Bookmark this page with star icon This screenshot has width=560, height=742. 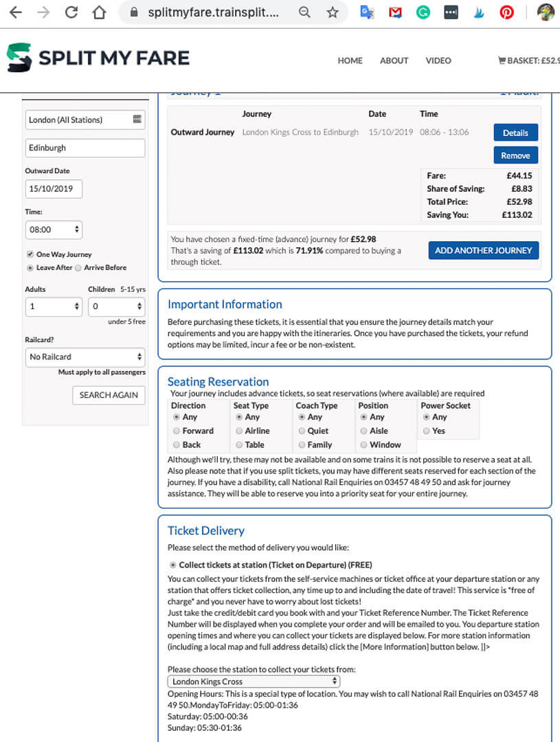(x=333, y=12)
